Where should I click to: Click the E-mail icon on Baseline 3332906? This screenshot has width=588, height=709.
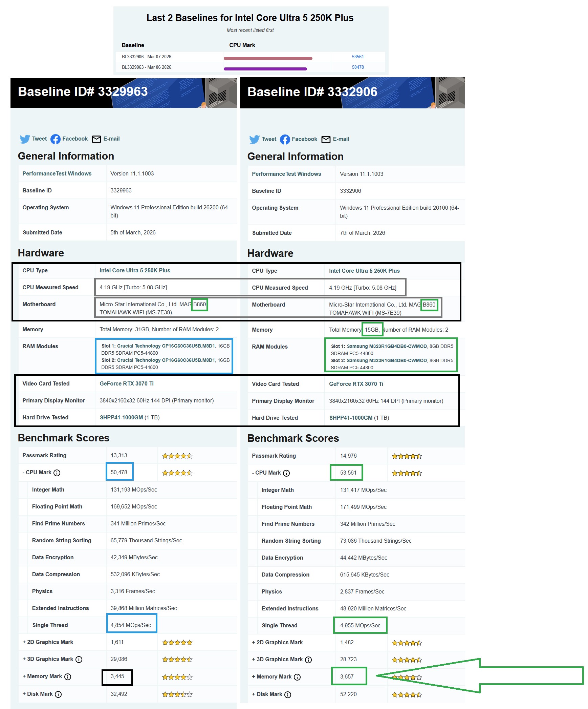(325, 139)
